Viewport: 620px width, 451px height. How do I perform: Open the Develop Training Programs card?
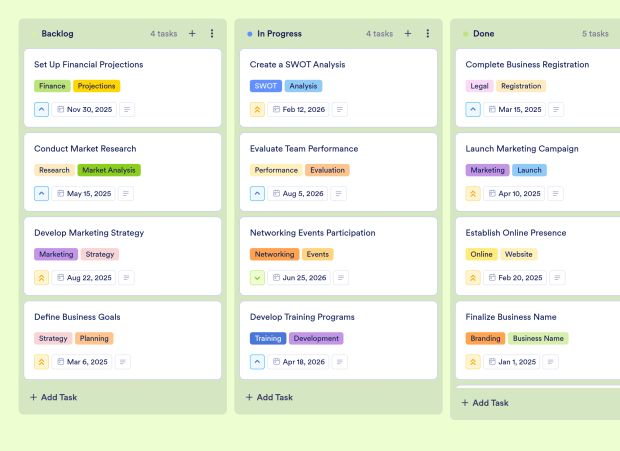(x=302, y=317)
